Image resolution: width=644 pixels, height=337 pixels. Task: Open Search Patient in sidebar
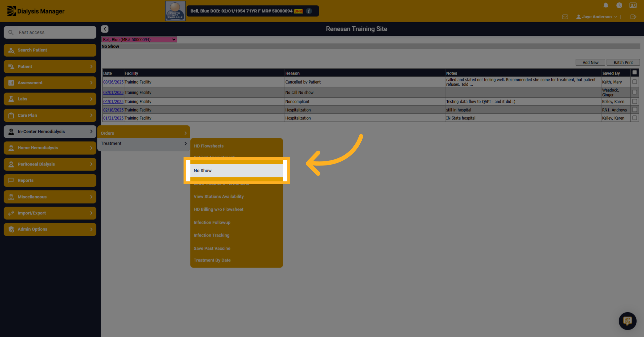[50, 50]
